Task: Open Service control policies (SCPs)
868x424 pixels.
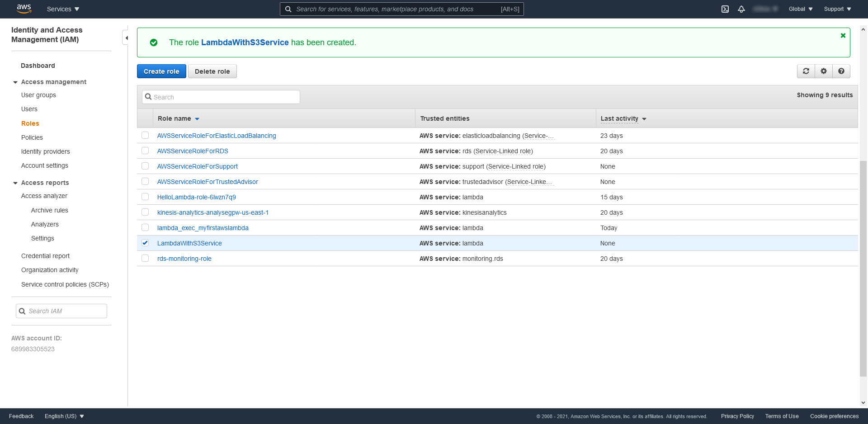Action: [x=65, y=284]
